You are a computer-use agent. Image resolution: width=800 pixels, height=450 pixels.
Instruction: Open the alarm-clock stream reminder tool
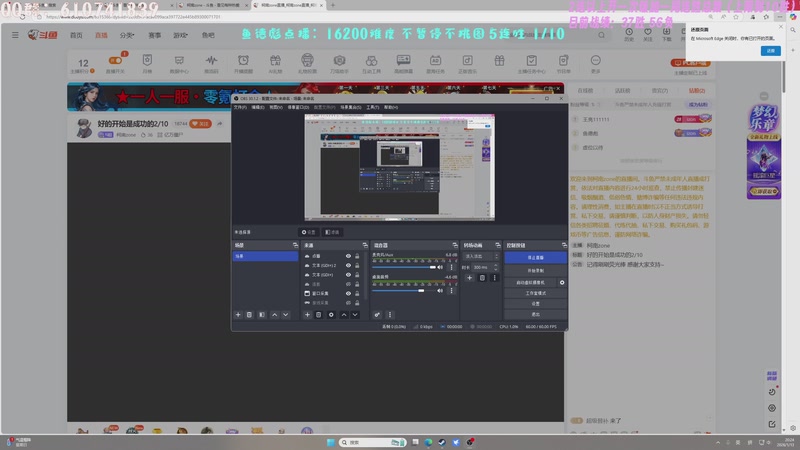(243, 63)
